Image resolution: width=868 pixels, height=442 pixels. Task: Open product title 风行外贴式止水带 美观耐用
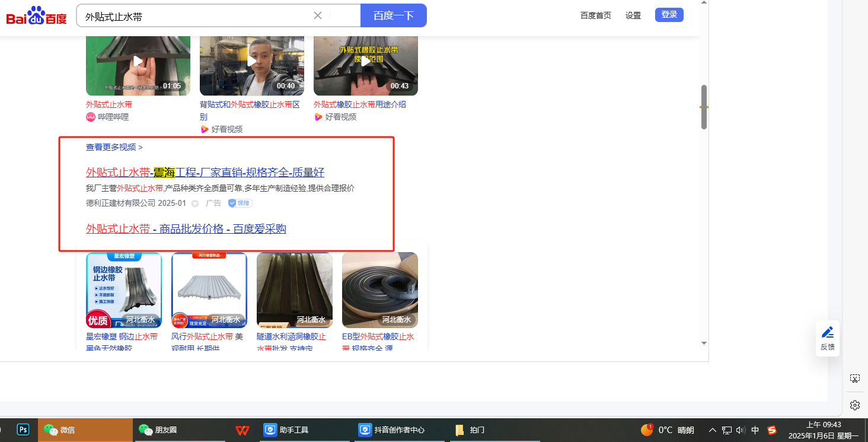pyautogui.click(x=207, y=342)
